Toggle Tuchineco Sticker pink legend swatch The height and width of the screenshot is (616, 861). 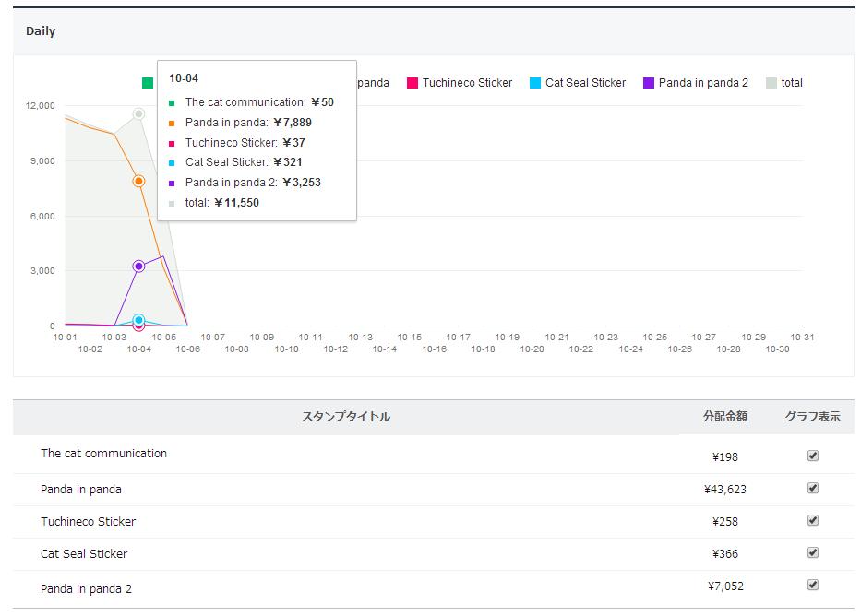(413, 83)
